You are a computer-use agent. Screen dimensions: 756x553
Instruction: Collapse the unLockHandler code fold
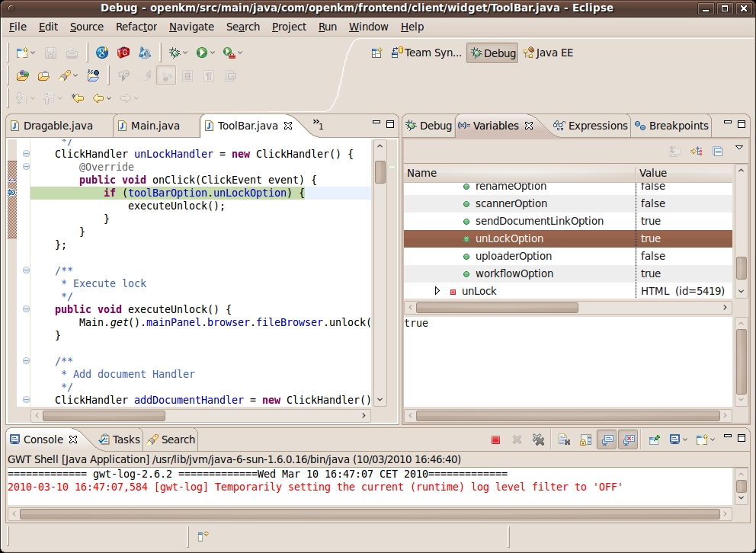[x=26, y=154]
